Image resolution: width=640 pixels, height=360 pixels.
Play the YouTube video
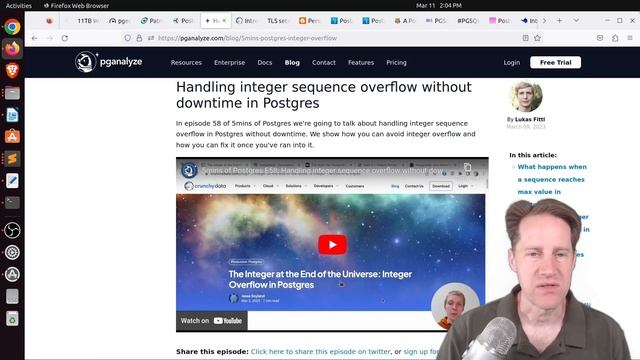pyautogui.click(x=332, y=244)
